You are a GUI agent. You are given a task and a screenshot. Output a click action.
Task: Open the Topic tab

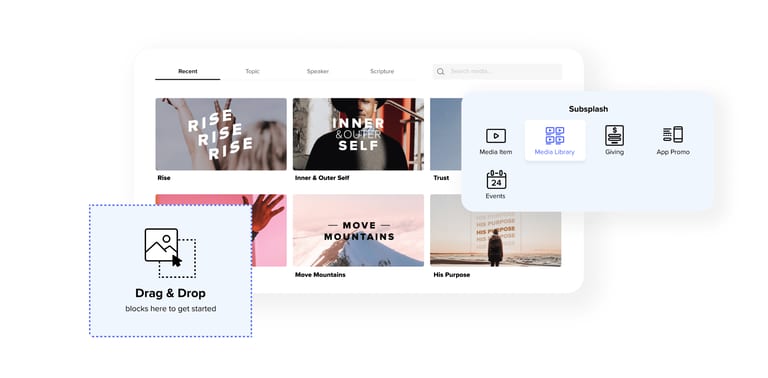click(x=252, y=71)
